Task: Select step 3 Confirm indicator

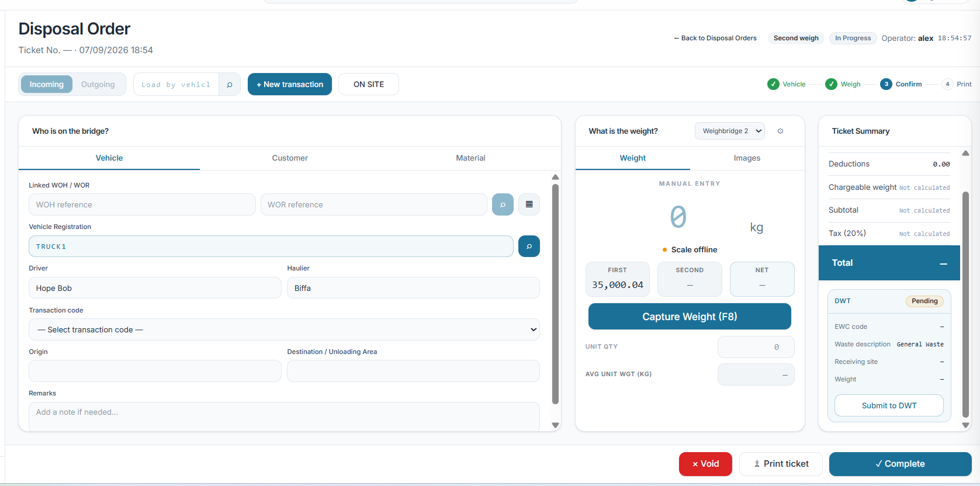Action: (x=886, y=84)
